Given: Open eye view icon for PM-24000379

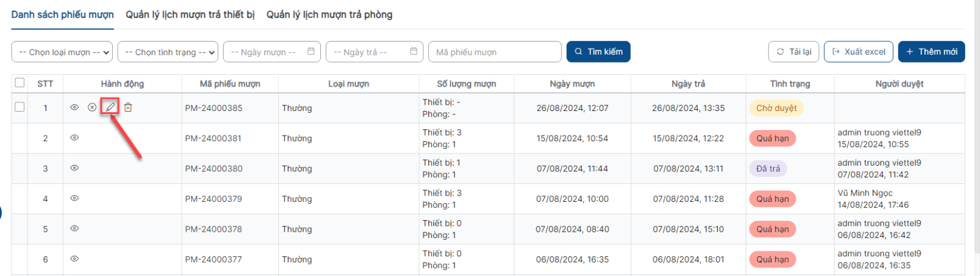Looking at the screenshot, I should click(x=74, y=198).
